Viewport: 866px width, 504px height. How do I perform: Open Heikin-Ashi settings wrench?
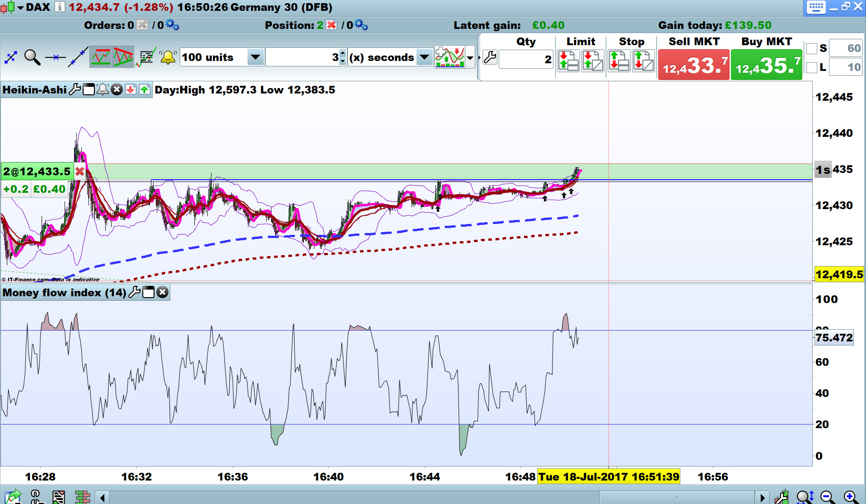tap(75, 89)
